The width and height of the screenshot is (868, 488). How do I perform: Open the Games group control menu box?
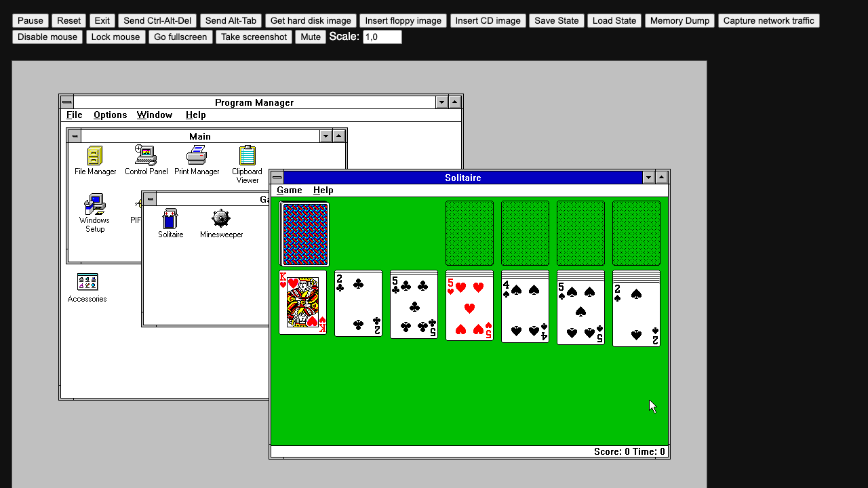tap(150, 199)
